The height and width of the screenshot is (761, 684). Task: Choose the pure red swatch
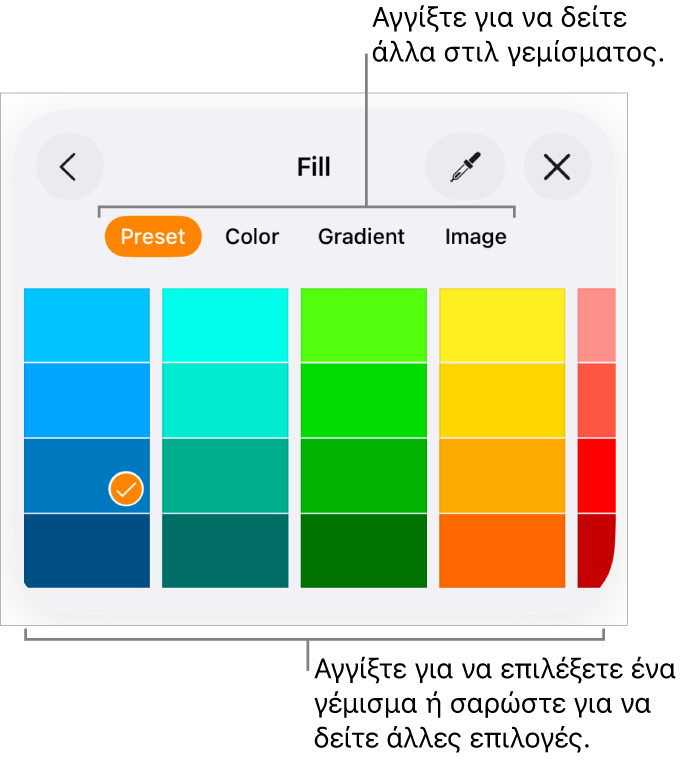click(x=597, y=475)
